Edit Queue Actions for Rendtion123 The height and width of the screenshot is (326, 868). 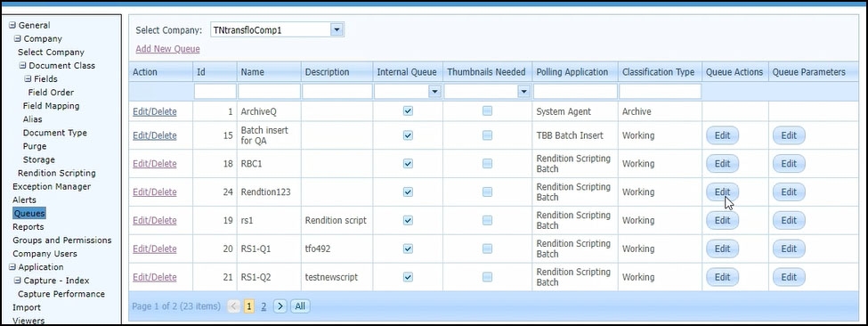722,192
